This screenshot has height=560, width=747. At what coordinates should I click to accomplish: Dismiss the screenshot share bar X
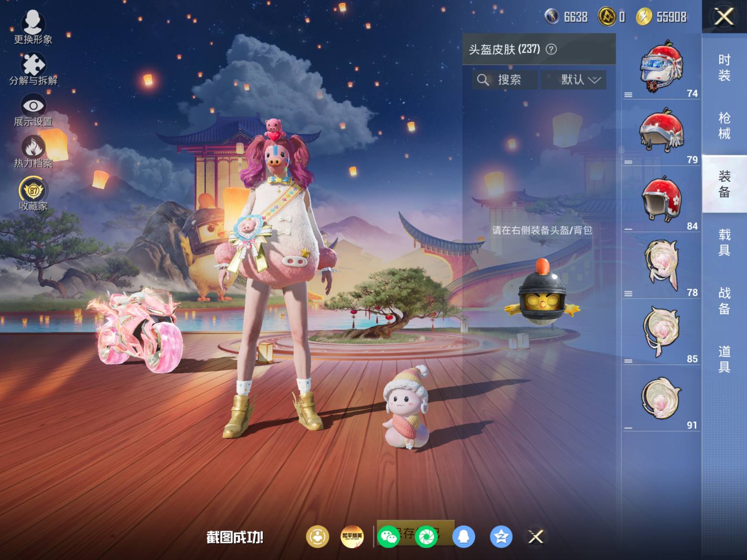pyautogui.click(x=536, y=537)
